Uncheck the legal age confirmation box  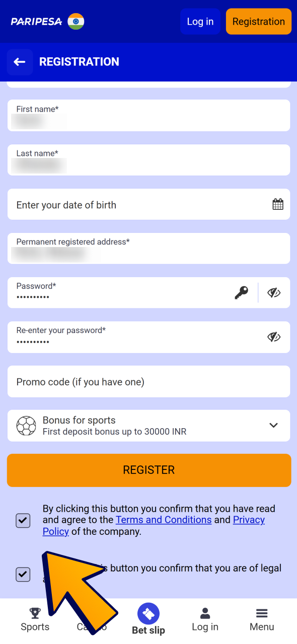(23, 574)
